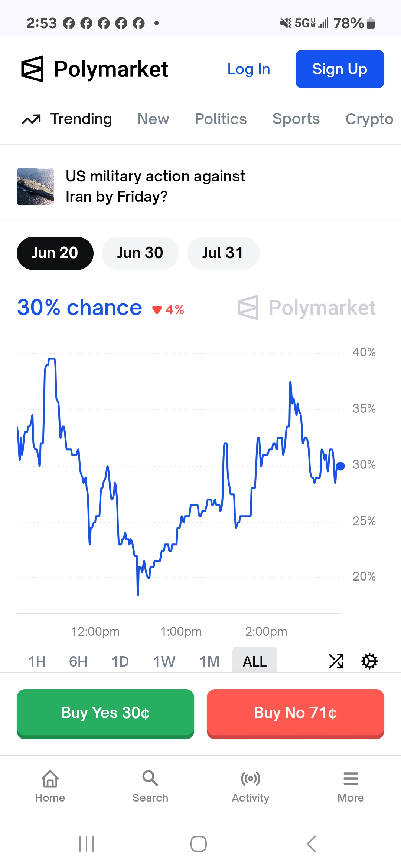Choose the Jul 31 date option

(x=223, y=253)
